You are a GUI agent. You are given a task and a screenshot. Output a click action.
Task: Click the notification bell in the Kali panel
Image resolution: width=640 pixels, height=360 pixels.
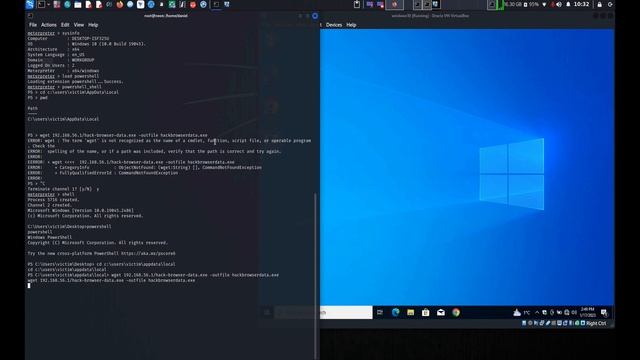click(568, 4)
